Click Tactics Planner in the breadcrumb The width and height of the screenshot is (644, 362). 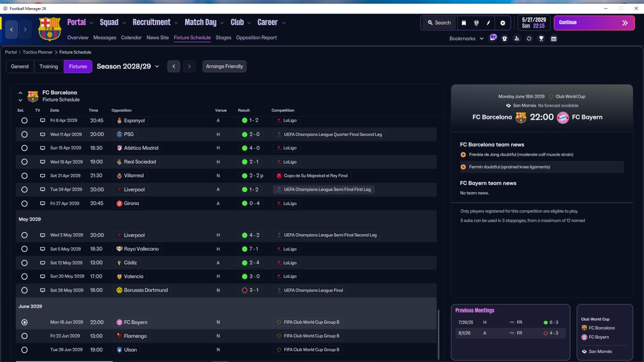[38, 52]
